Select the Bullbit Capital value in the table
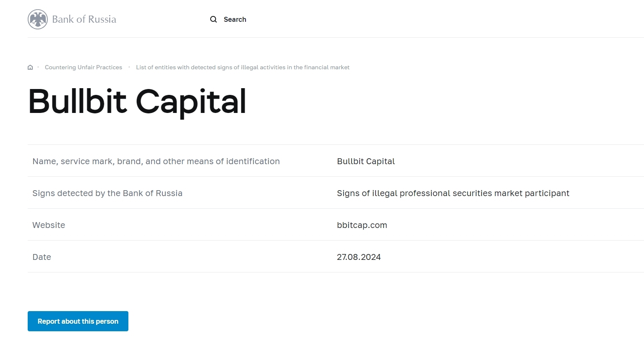This screenshot has width=644, height=351. (x=366, y=161)
